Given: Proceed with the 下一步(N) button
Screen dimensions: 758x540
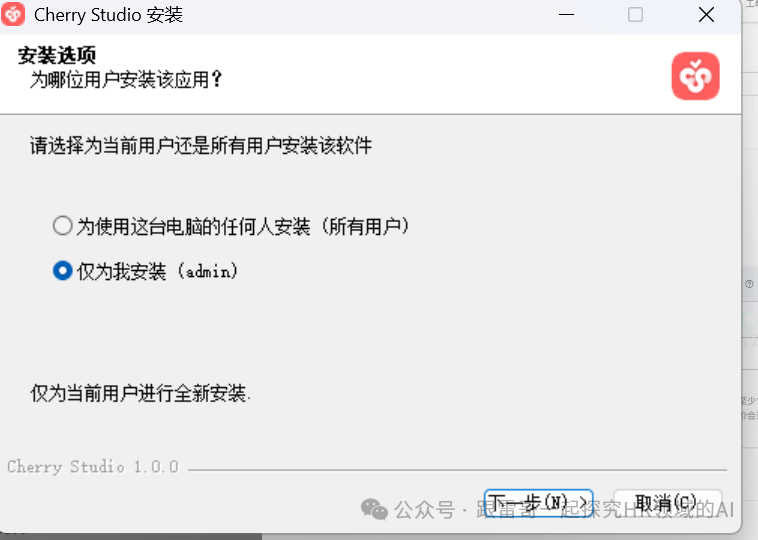Looking at the screenshot, I should tap(539, 503).
